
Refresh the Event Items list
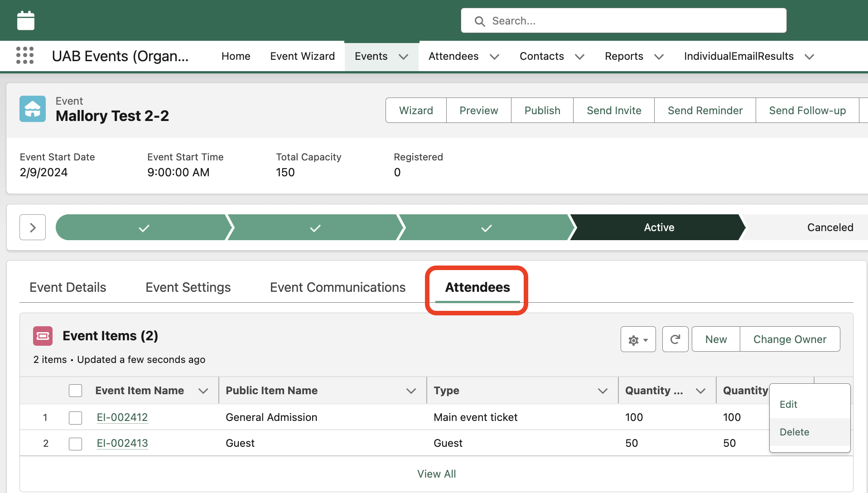(x=675, y=339)
